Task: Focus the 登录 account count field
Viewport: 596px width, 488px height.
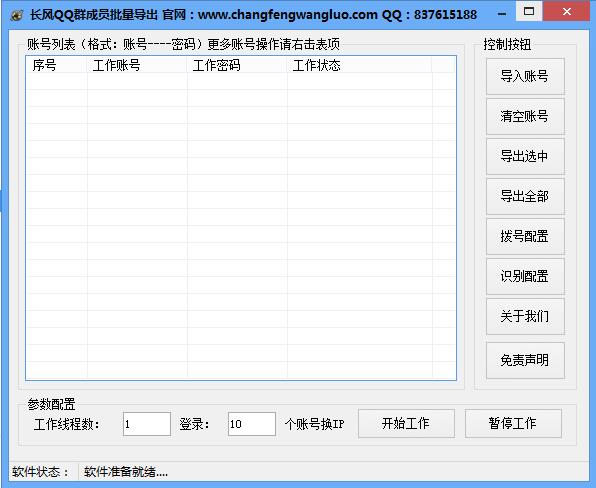Action: tap(252, 424)
